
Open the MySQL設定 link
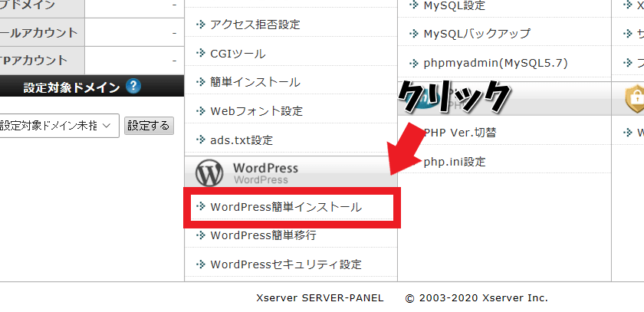click(454, 5)
